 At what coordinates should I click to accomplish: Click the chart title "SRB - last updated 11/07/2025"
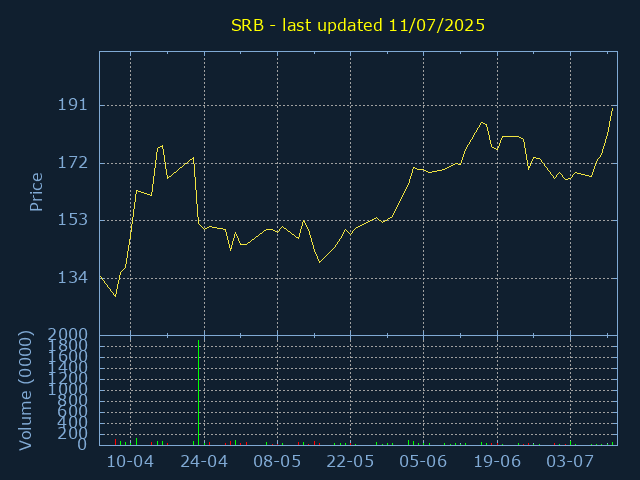(x=358, y=25)
